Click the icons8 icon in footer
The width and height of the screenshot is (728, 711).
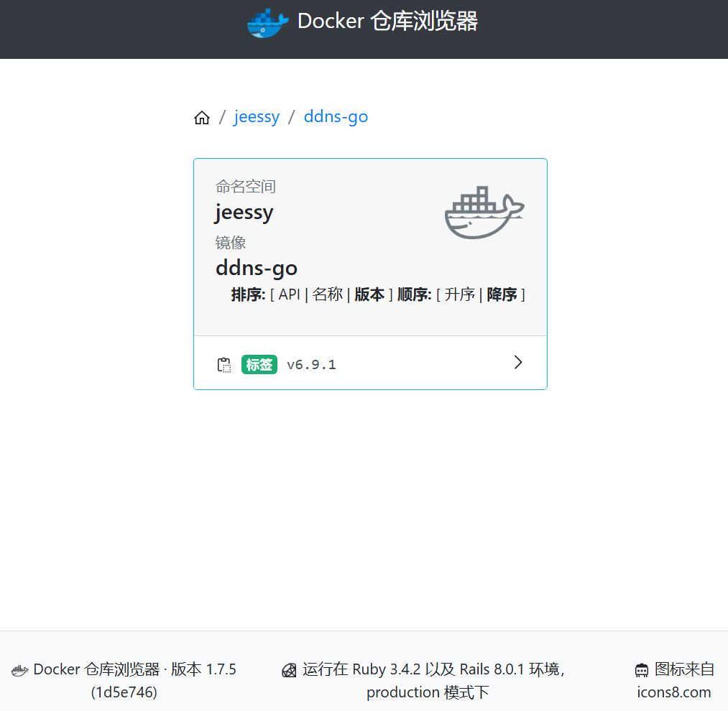tap(642, 671)
